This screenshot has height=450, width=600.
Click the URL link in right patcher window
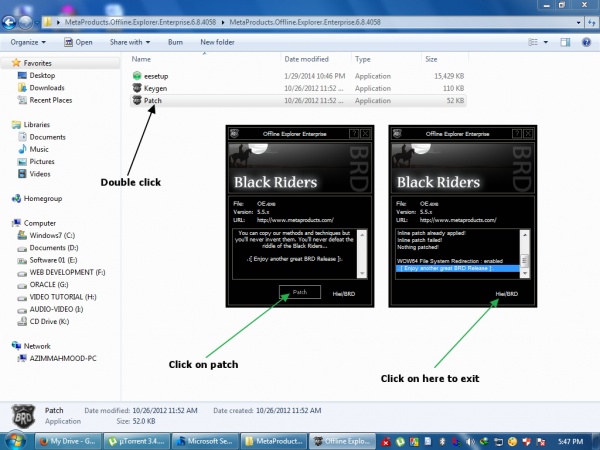[458, 220]
